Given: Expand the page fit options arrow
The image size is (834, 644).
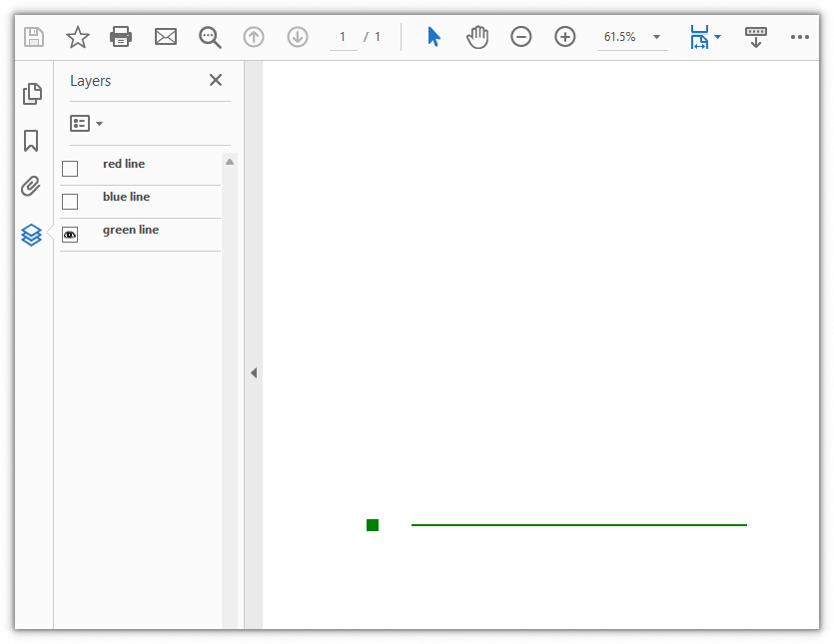Looking at the screenshot, I should click(x=717, y=37).
